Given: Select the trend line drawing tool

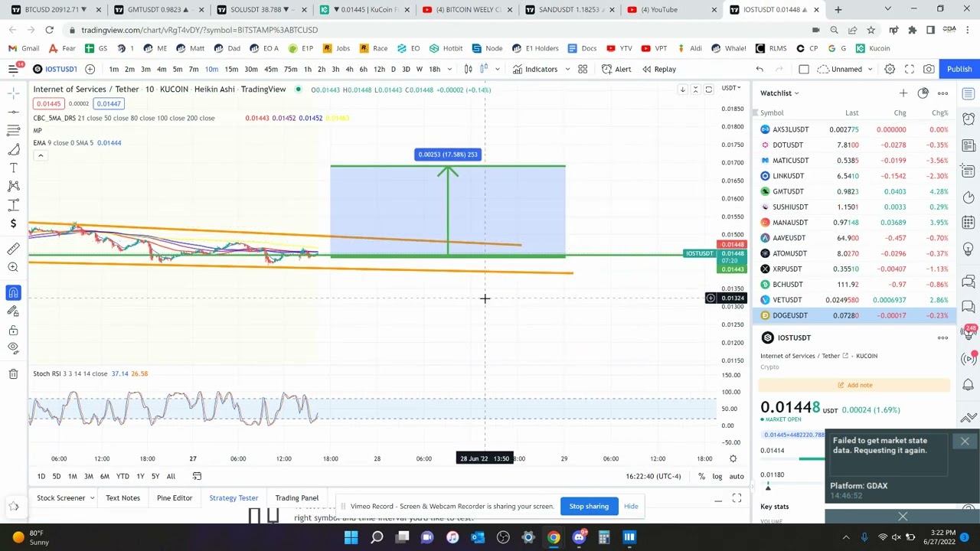Looking at the screenshot, I should 13,112.
